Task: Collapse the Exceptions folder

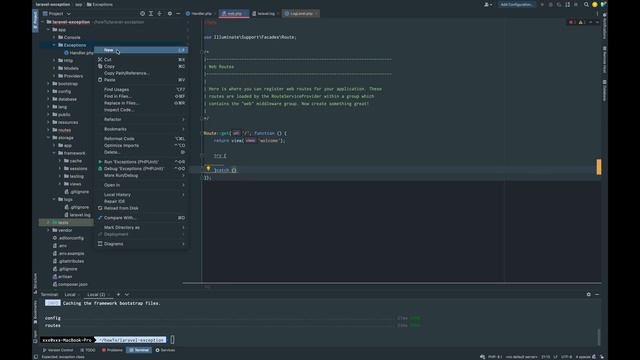Action: (54, 45)
